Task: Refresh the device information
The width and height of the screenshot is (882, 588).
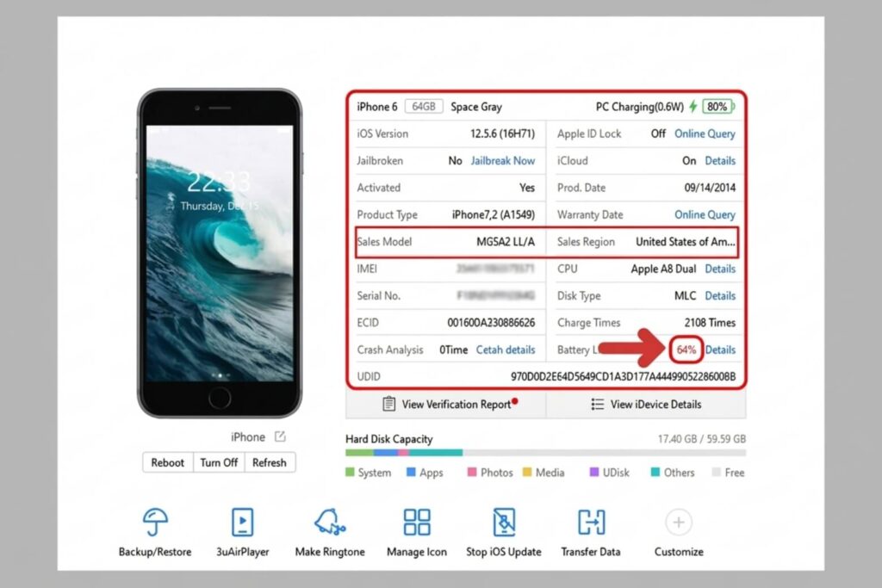Action: click(270, 462)
